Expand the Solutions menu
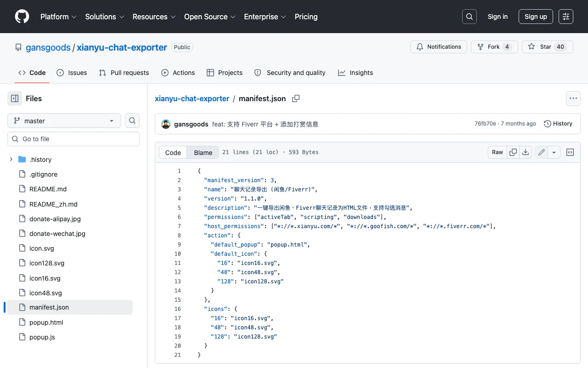Screen dimensions: 588x368 click(105, 17)
